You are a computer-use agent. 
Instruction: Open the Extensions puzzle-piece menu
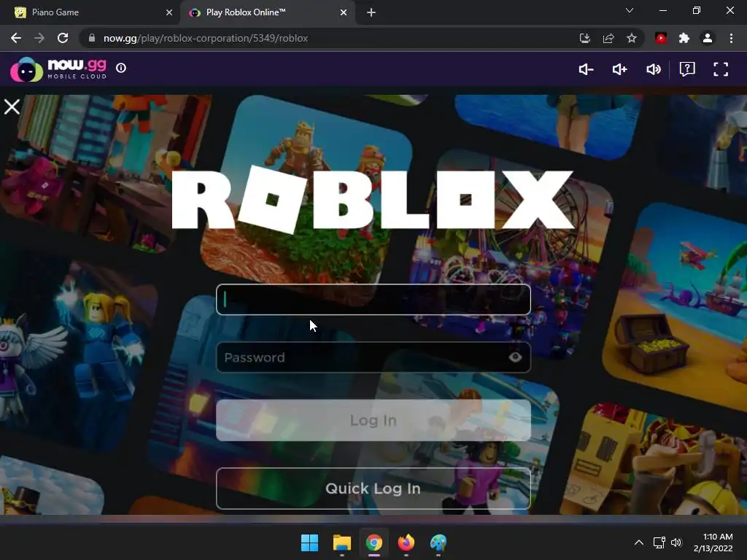coord(684,38)
